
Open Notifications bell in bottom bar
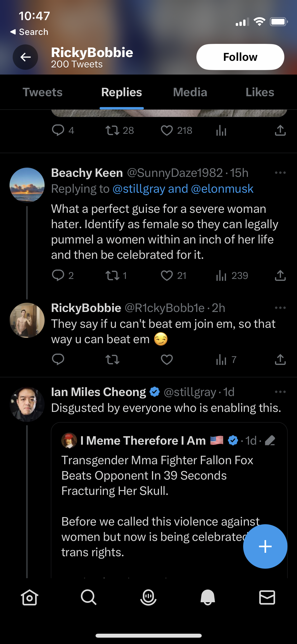[x=208, y=597]
